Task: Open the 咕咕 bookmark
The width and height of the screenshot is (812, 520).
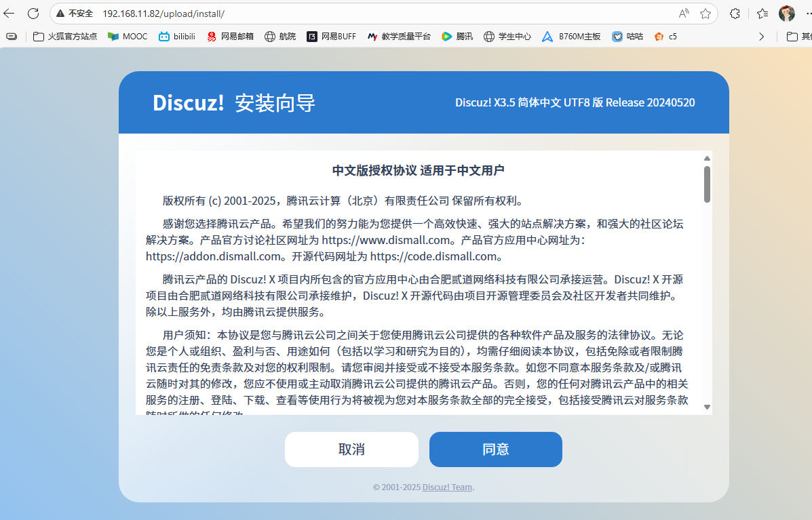Action: [x=627, y=36]
